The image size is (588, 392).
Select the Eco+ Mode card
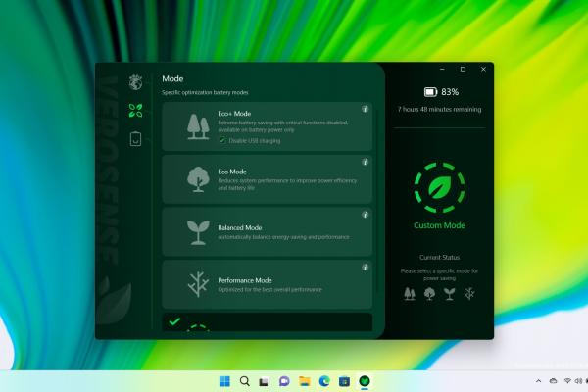point(267,126)
